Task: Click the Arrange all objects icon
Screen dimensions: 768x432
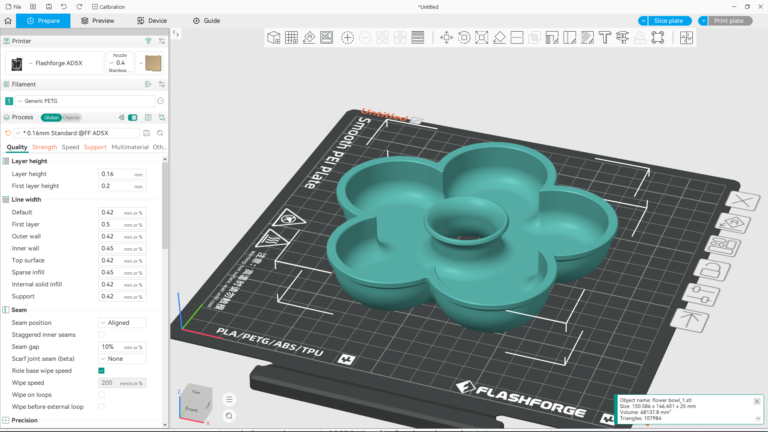Action: (327, 37)
